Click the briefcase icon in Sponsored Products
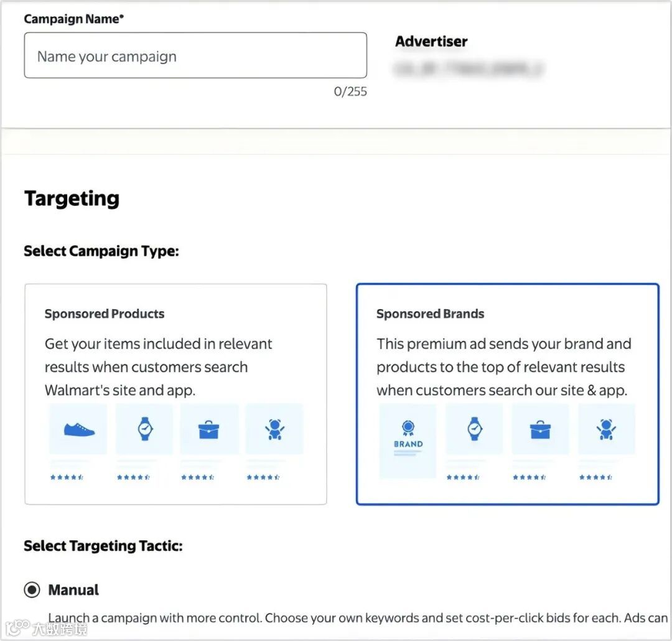The height and width of the screenshot is (641, 672). click(x=208, y=429)
